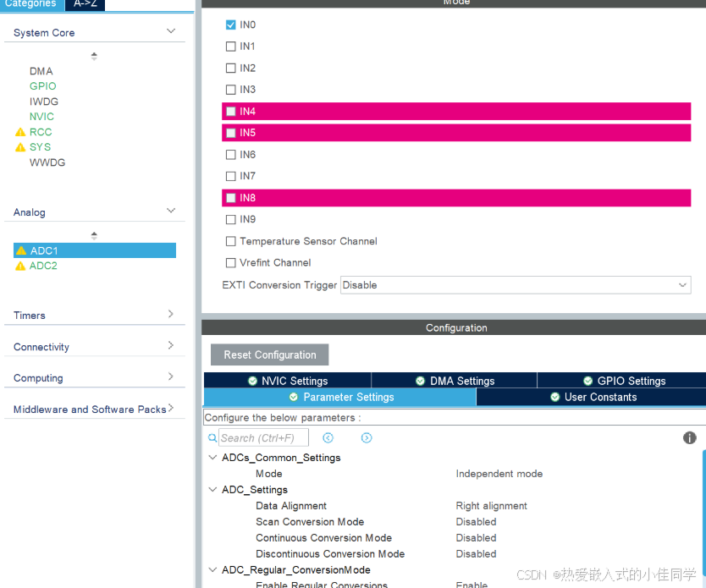706x588 pixels.
Task: Open the Parameter Settings tab
Action: (x=340, y=397)
